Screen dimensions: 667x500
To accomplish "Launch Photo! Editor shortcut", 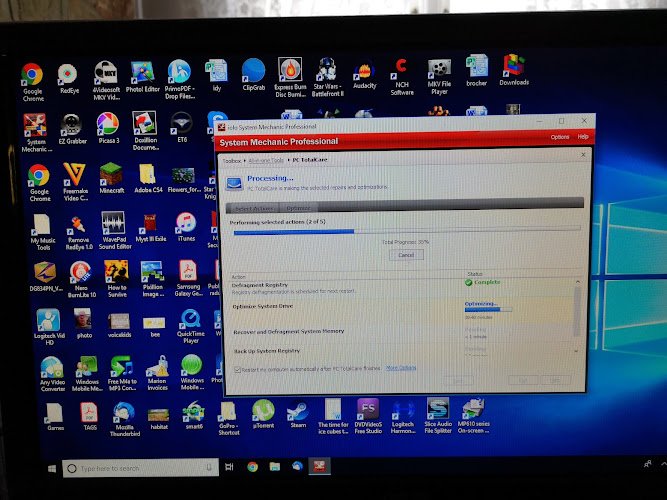I will pyautogui.click(x=143, y=77).
